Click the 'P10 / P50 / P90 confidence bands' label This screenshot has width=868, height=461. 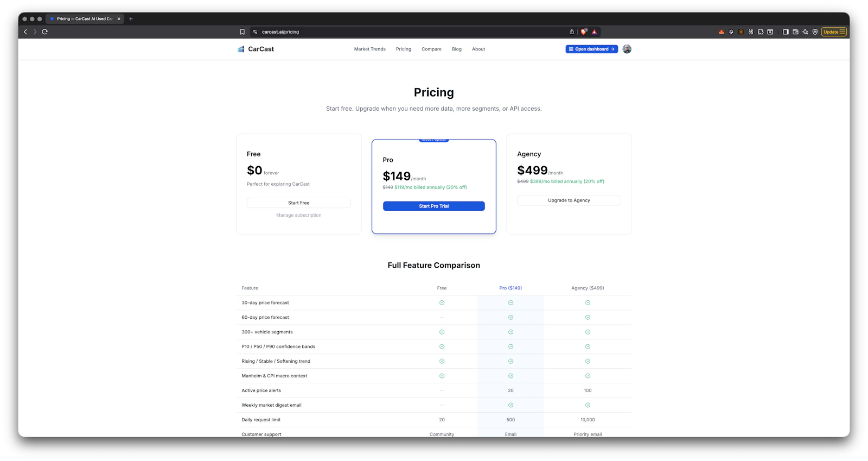point(278,346)
